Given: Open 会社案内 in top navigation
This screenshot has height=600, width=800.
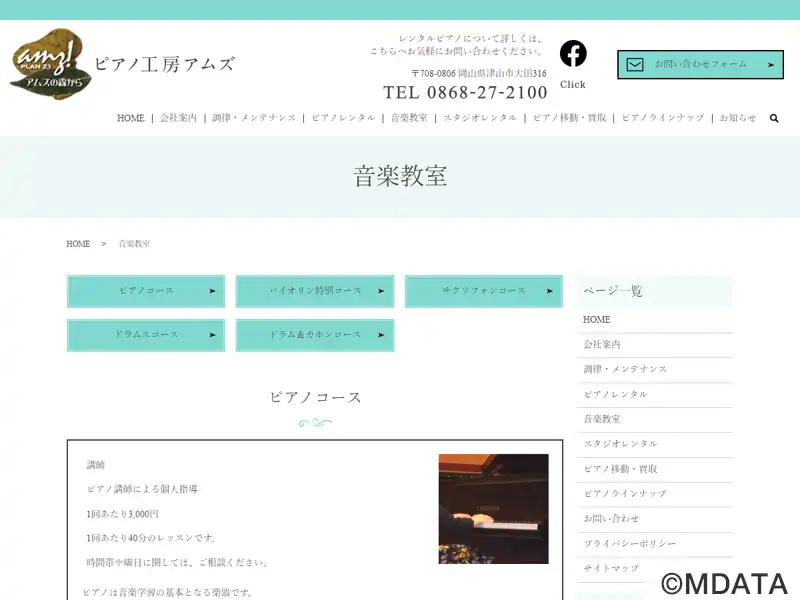Looking at the screenshot, I should point(178,118).
